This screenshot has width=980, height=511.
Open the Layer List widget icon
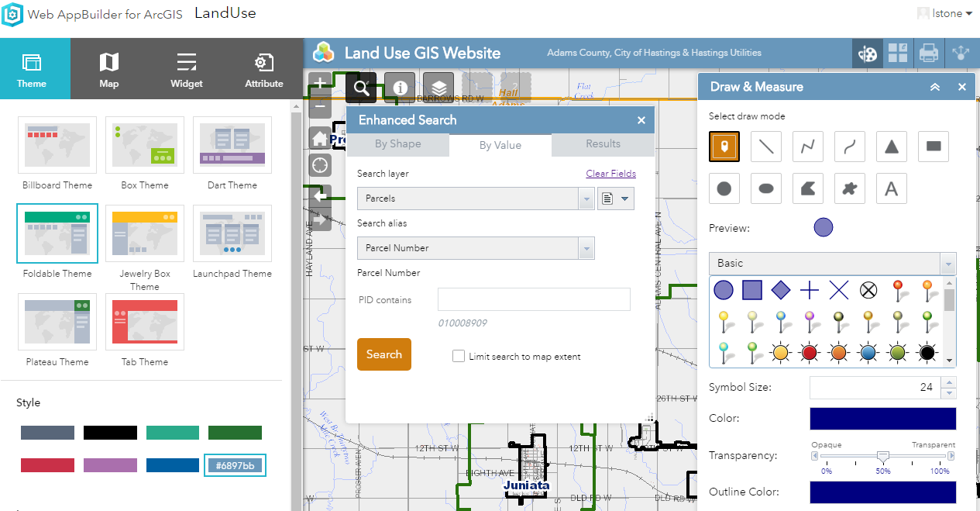(x=438, y=87)
